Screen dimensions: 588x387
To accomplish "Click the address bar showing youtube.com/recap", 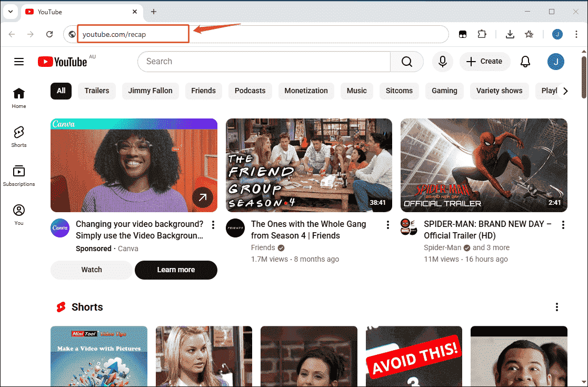I will pyautogui.click(x=133, y=34).
